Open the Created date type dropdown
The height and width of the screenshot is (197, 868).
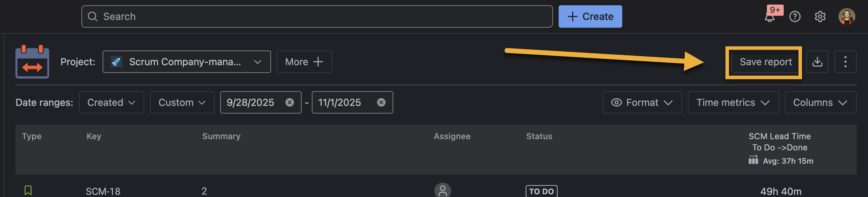(111, 102)
